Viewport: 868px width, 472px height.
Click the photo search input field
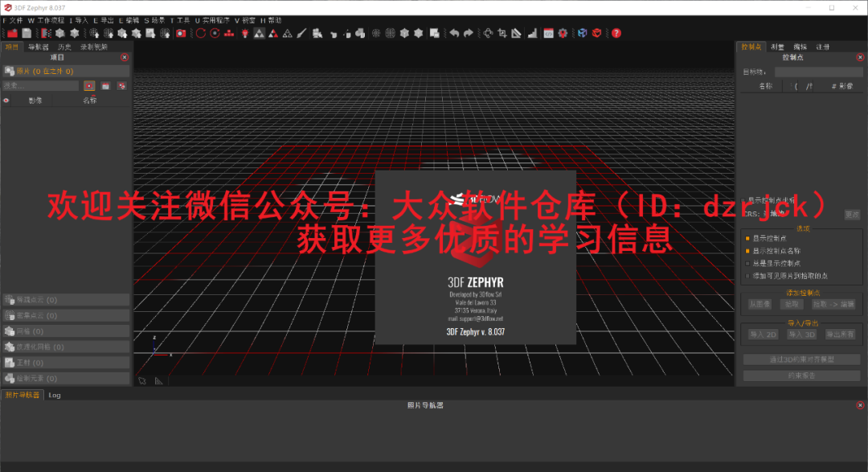40,86
